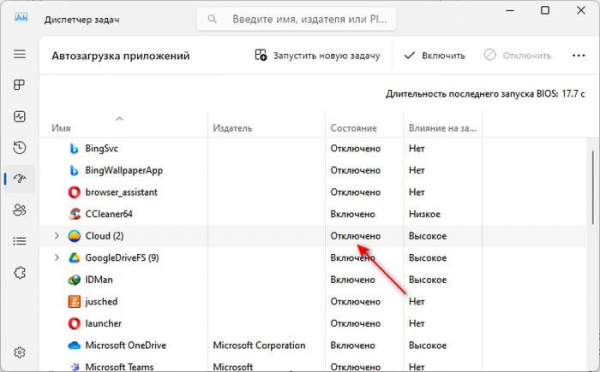Select the BingSvc row name
Viewport: 600px width, 372px height.
pos(101,148)
